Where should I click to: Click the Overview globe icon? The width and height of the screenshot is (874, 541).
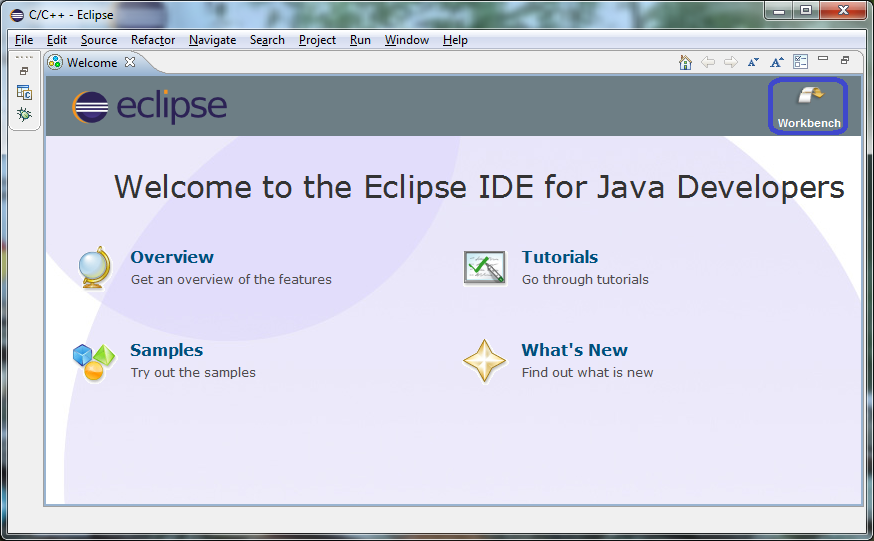(x=95, y=268)
